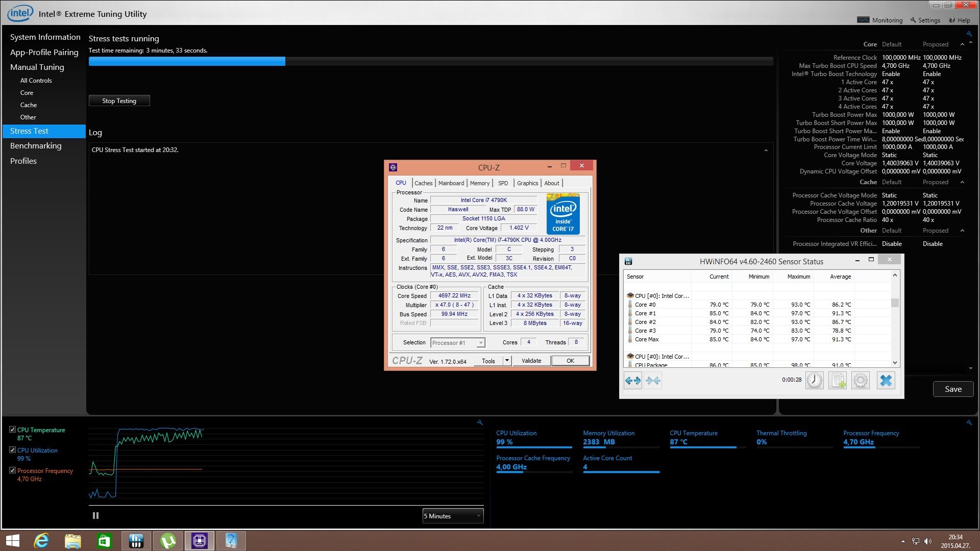Click the HWiNFO64 title bar icon
Viewport: 980px width, 551px height.
tap(628, 261)
